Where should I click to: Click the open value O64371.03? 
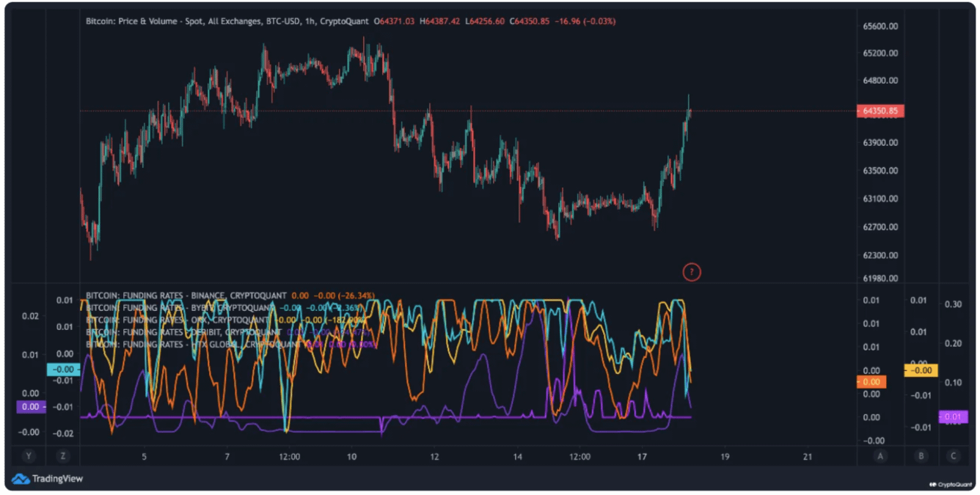click(x=394, y=21)
